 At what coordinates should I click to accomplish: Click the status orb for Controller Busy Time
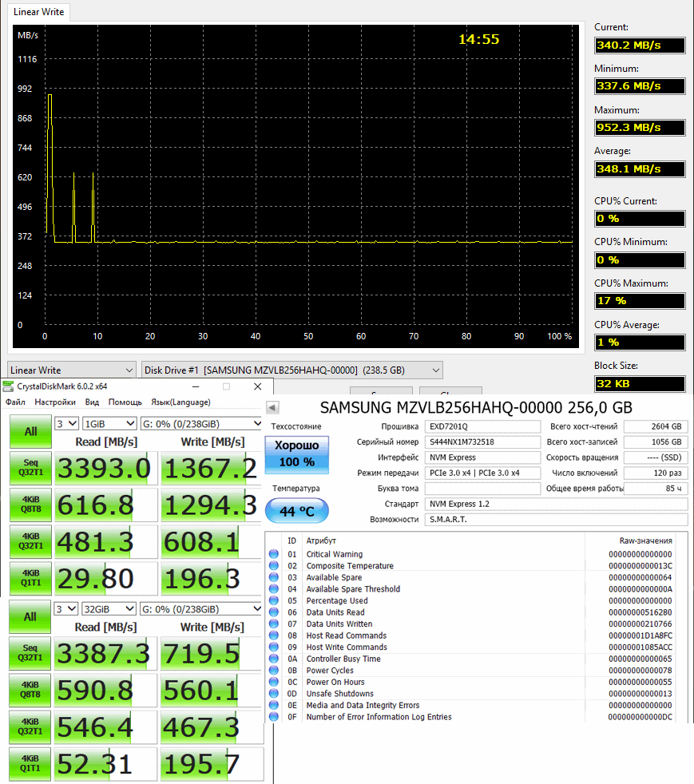(x=273, y=659)
